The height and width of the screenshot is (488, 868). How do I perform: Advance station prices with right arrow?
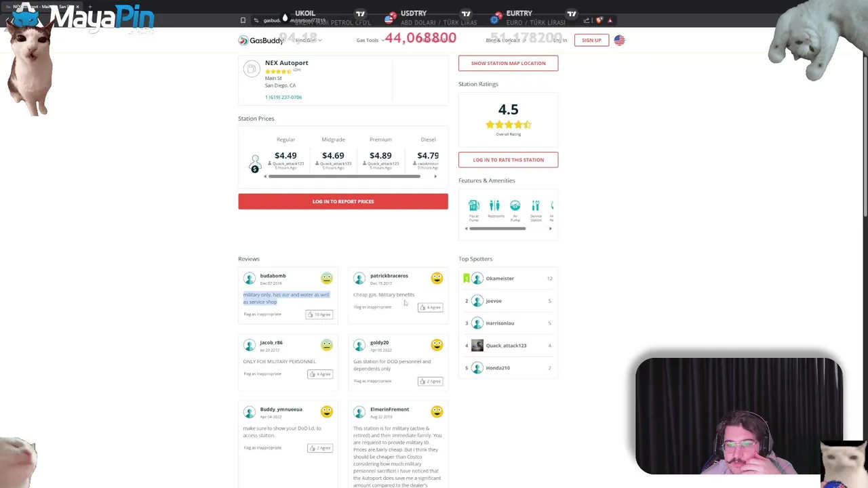point(435,176)
